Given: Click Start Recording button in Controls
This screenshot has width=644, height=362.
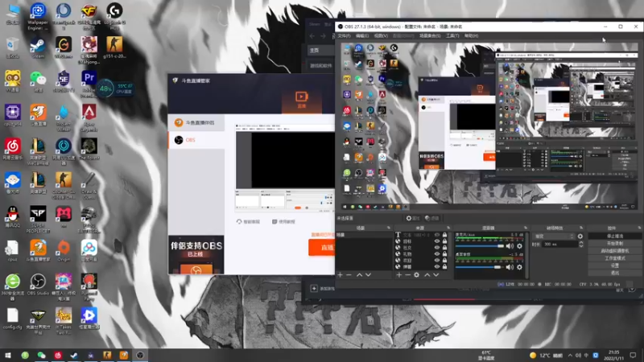Looking at the screenshot, I should pos(615,244).
